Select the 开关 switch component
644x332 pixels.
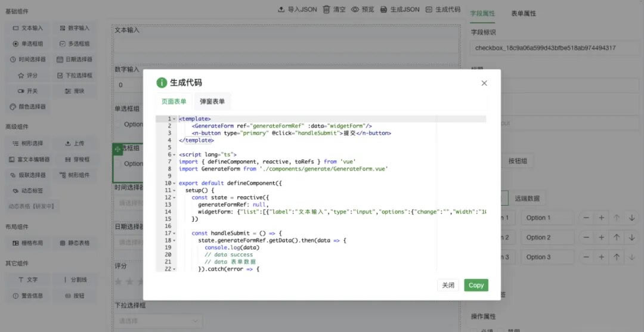[28, 91]
